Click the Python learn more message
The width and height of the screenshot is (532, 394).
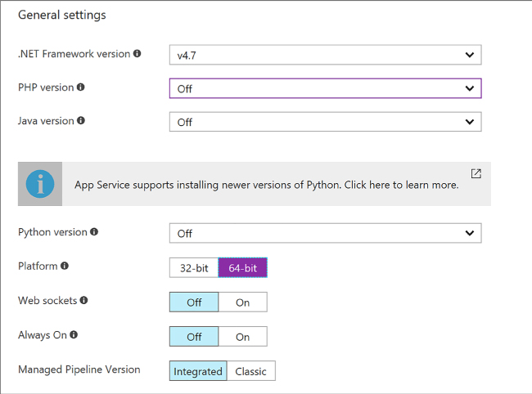pyautogui.click(x=266, y=185)
